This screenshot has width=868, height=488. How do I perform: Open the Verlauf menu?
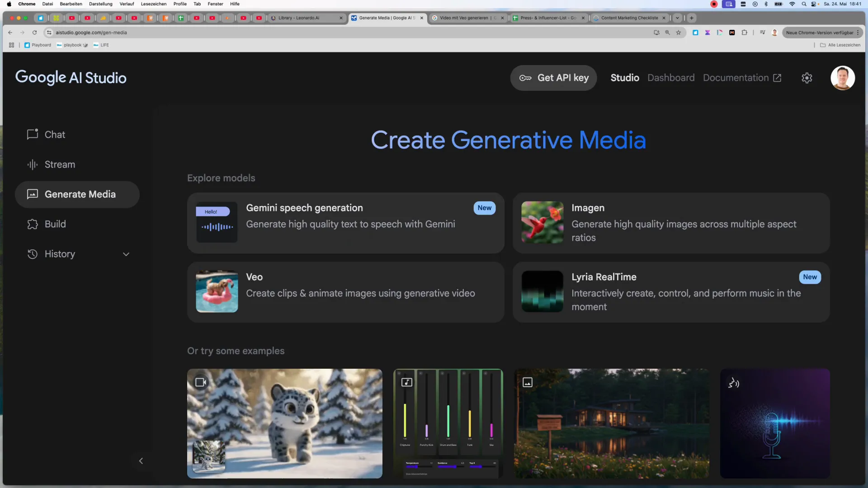(127, 4)
